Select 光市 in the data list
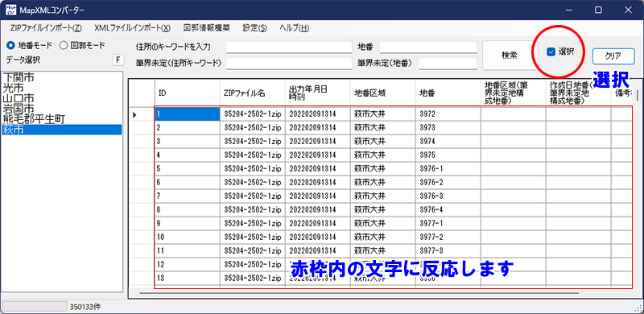This screenshot has height=314, width=644. [x=62, y=88]
